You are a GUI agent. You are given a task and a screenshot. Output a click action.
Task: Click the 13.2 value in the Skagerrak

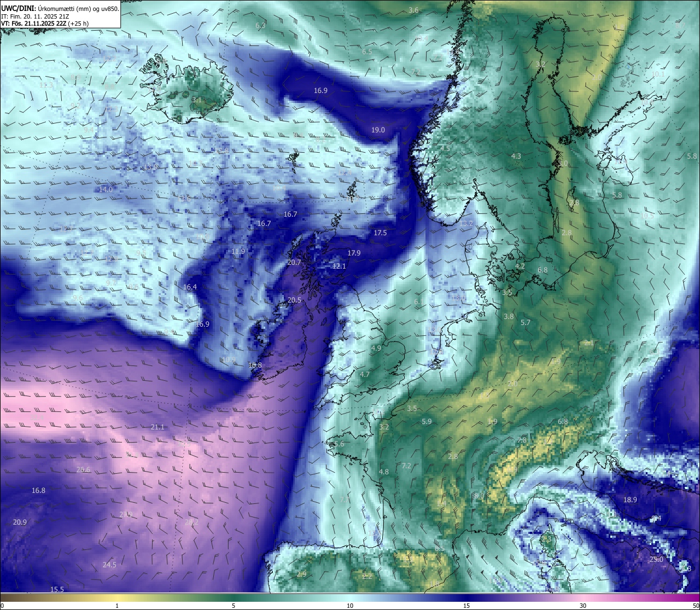point(466,224)
